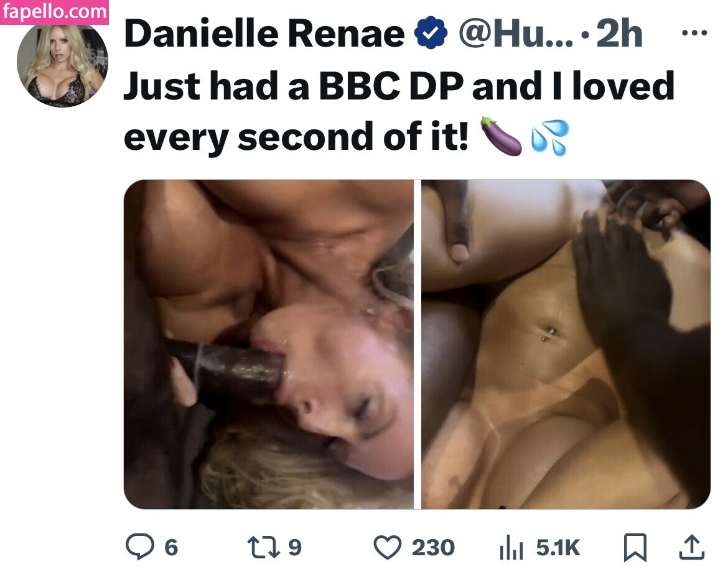Click the 2h timestamp link
Viewport: 728px width, 582px height.
[619, 34]
